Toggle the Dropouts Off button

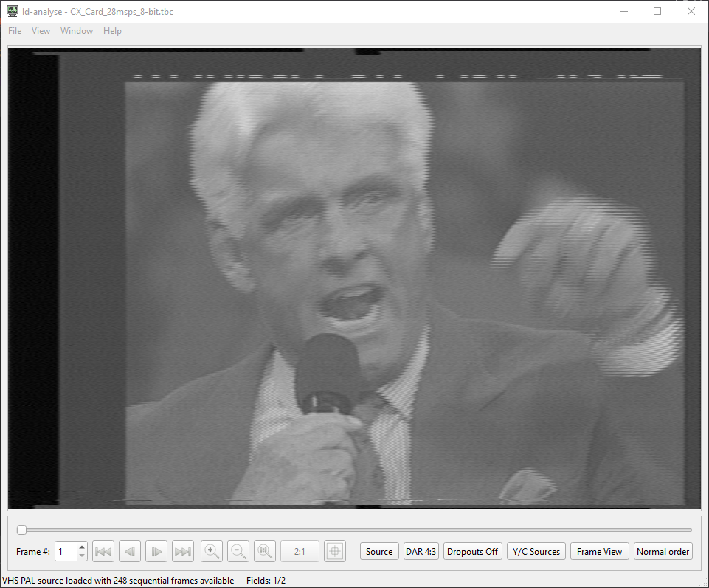click(x=472, y=551)
